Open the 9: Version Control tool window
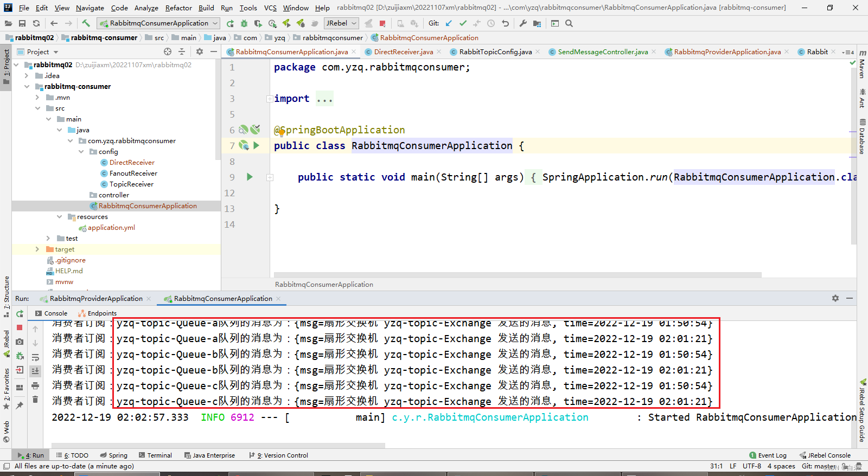Image resolution: width=868 pixels, height=476 pixels. tap(279, 455)
